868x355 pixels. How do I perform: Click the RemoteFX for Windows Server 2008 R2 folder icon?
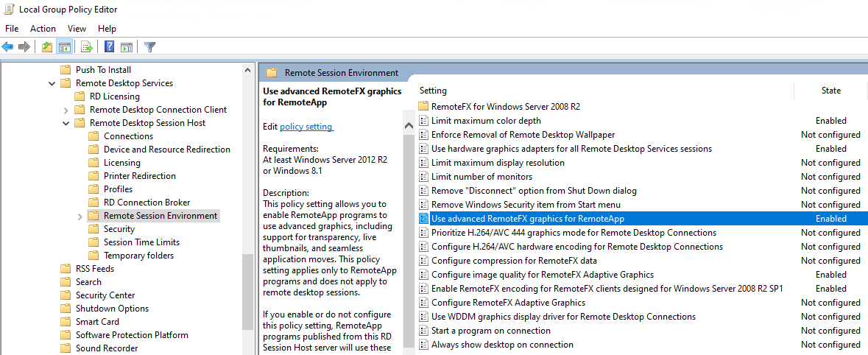click(x=423, y=106)
